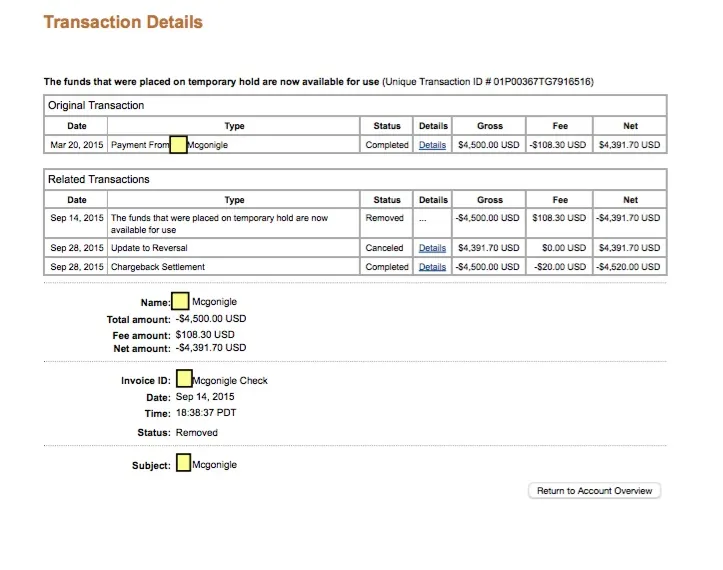Select the -$4,520.00 USD net amount
This screenshot has height=570, width=723.
click(x=629, y=267)
